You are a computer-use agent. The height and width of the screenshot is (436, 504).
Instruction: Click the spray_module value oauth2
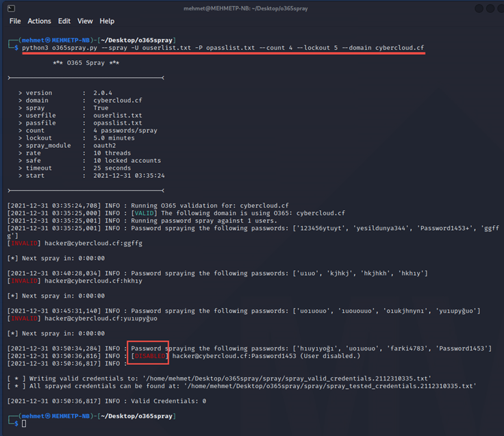click(105, 146)
